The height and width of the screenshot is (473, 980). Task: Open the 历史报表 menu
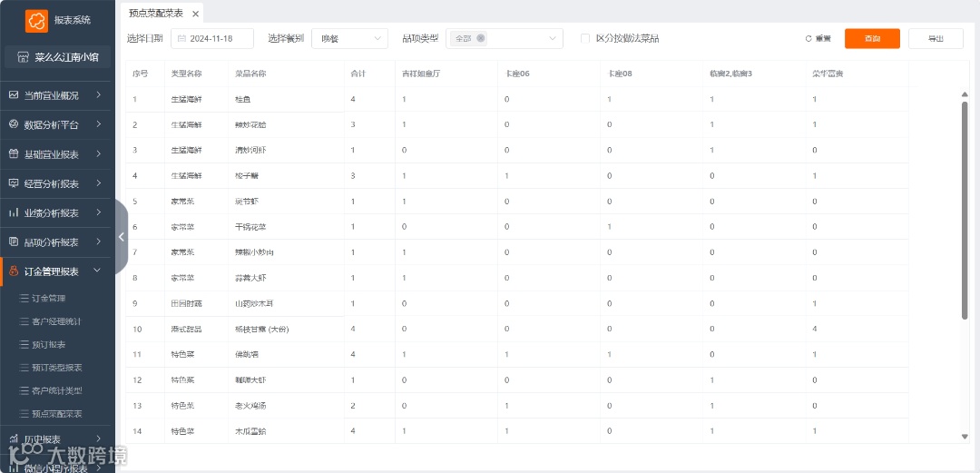tap(57, 439)
